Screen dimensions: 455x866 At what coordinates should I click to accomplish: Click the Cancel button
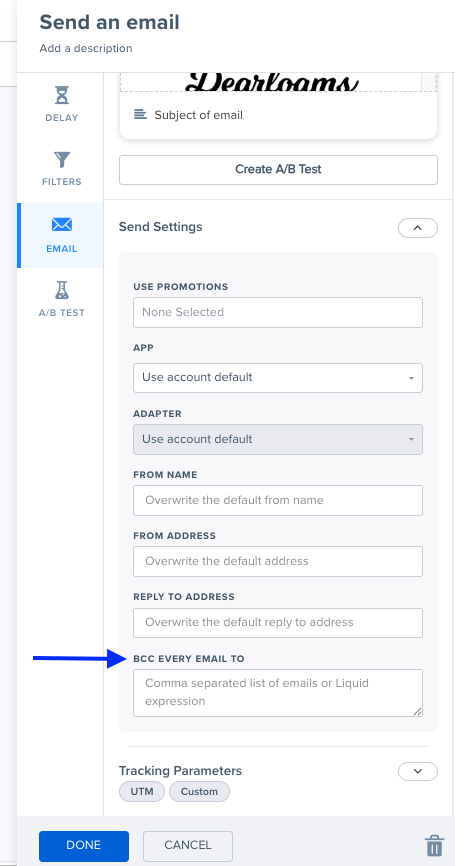pos(188,845)
